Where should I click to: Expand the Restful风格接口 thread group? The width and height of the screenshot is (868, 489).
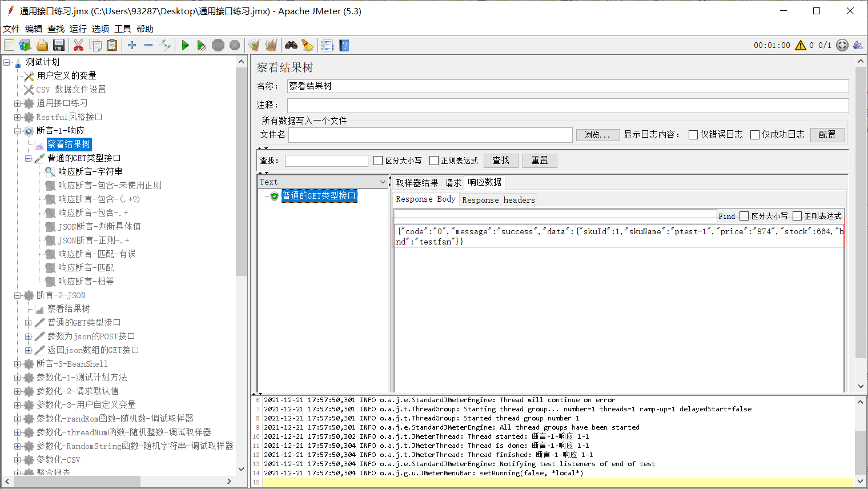click(x=18, y=117)
